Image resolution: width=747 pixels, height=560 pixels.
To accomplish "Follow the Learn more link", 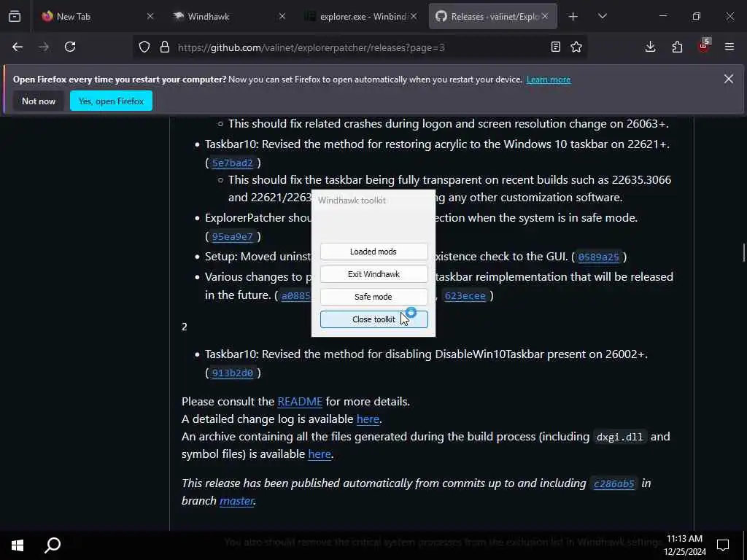I will (x=549, y=79).
